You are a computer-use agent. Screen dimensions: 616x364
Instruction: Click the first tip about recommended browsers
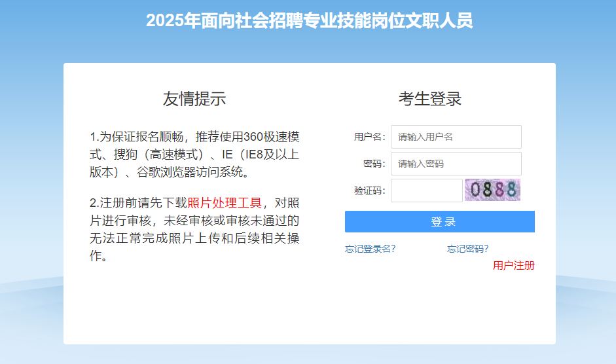[x=194, y=155]
